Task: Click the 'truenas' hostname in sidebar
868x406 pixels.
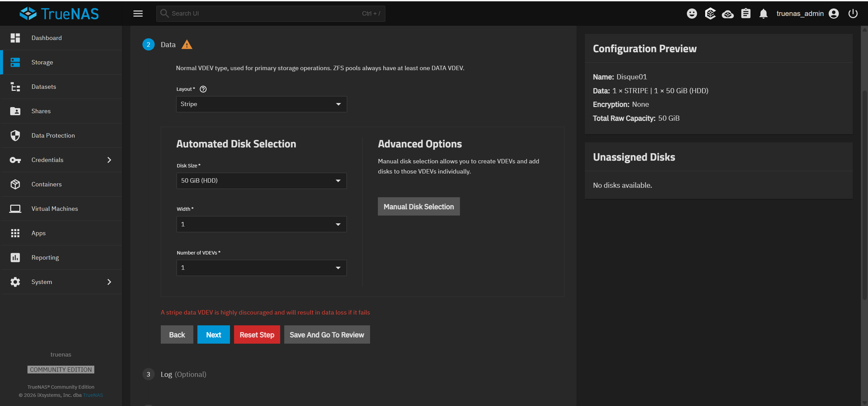Action: pyautogui.click(x=61, y=354)
